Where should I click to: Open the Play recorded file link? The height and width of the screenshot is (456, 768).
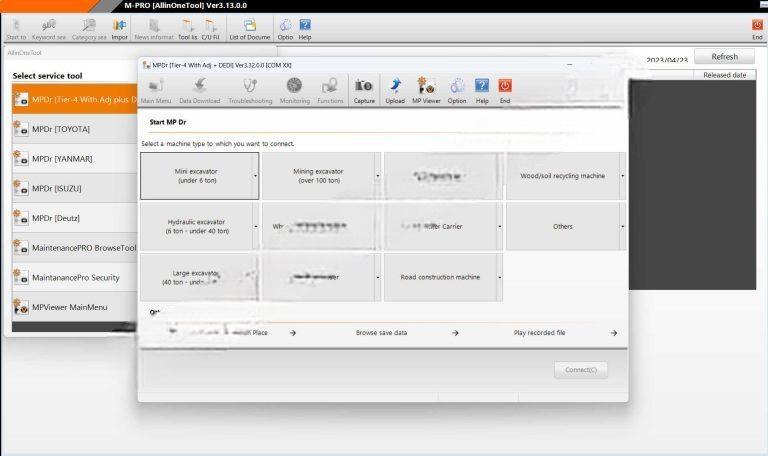pyautogui.click(x=539, y=333)
